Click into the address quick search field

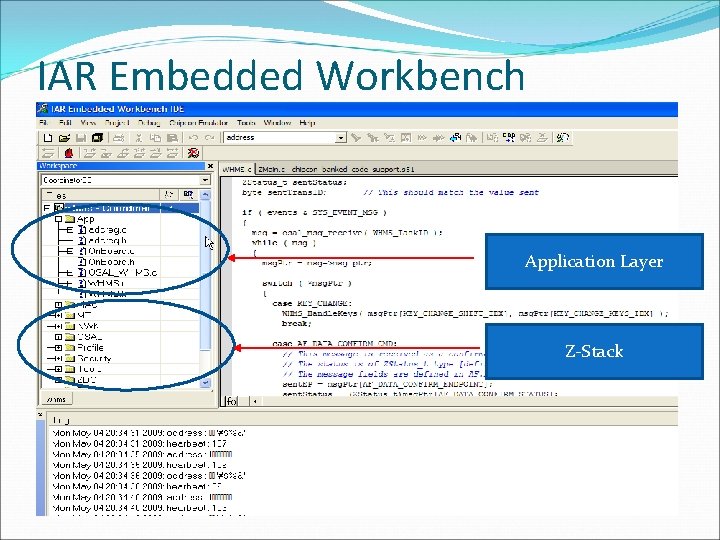pos(280,137)
